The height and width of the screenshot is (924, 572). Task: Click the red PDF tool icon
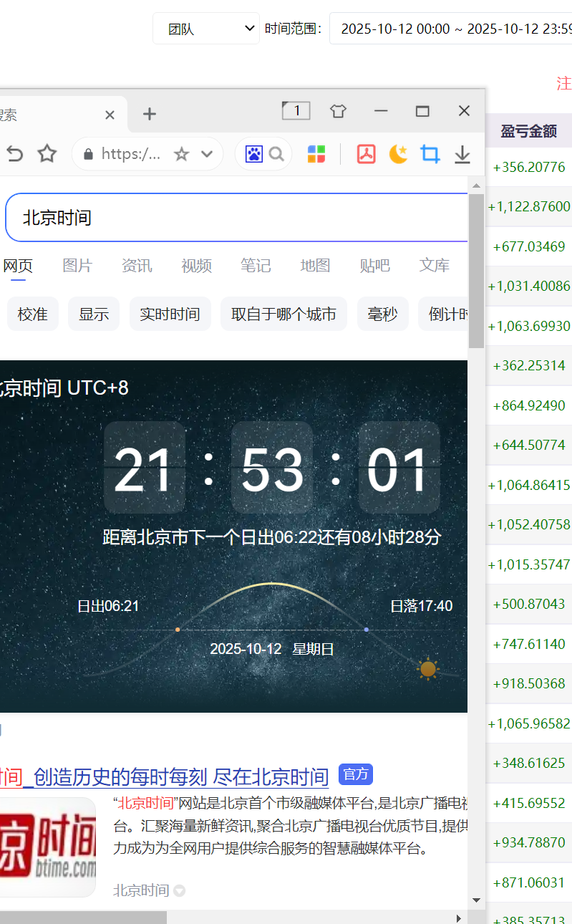tap(366, 154)
